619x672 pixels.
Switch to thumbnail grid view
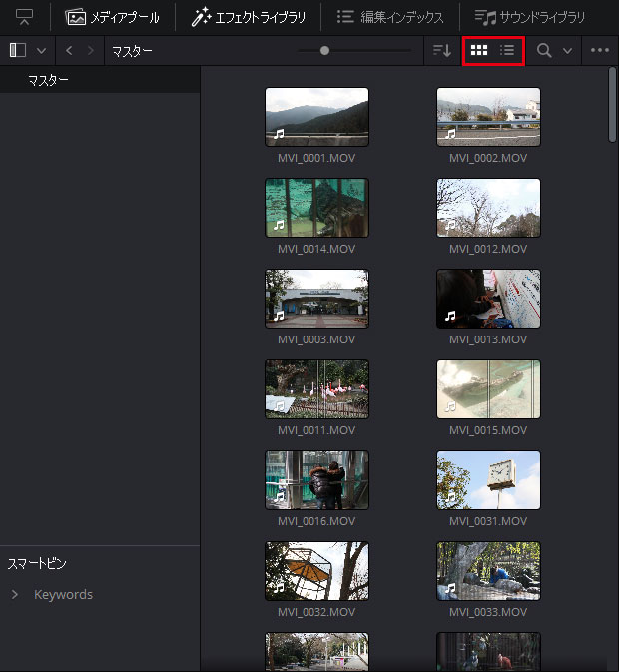(479, 50)
